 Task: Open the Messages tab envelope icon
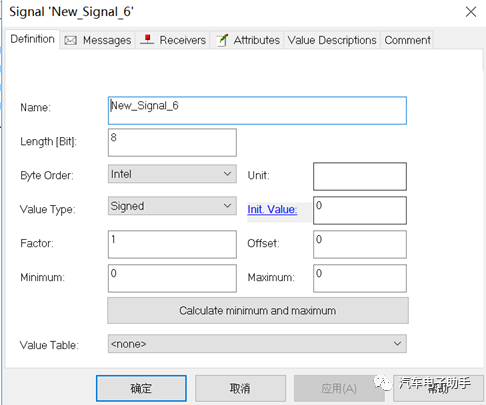point(70,41)
